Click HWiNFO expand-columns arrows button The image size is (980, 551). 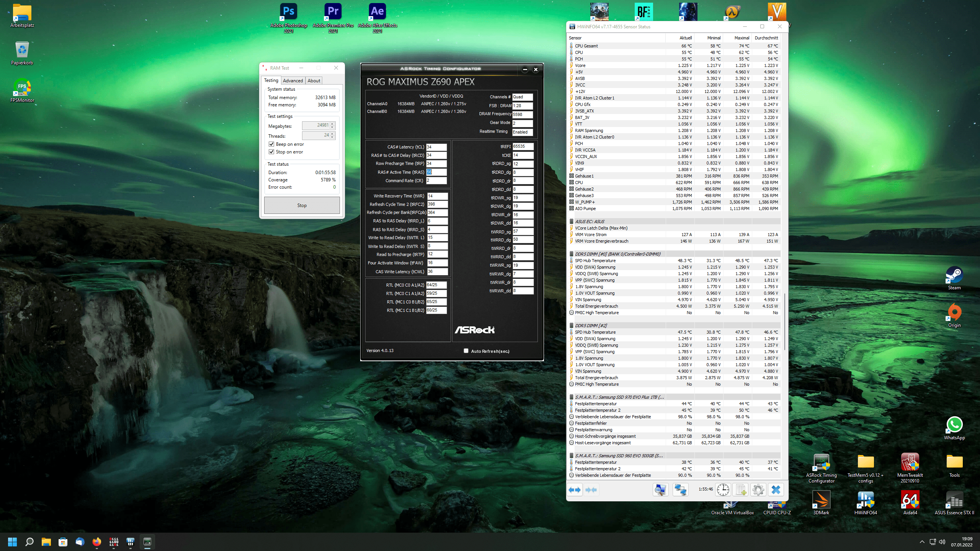tap(575, 490)
